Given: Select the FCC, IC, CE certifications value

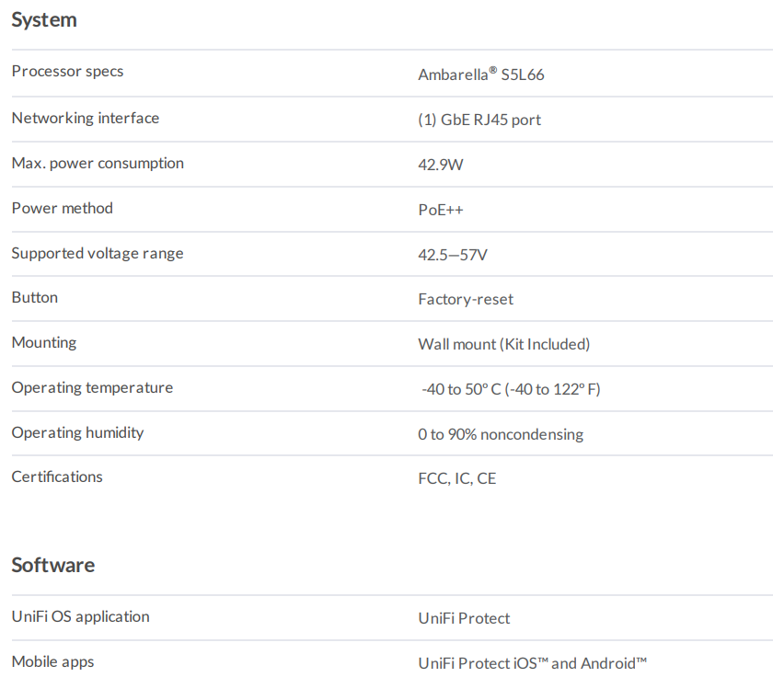Looking at the screenshot, I should 457,478.
